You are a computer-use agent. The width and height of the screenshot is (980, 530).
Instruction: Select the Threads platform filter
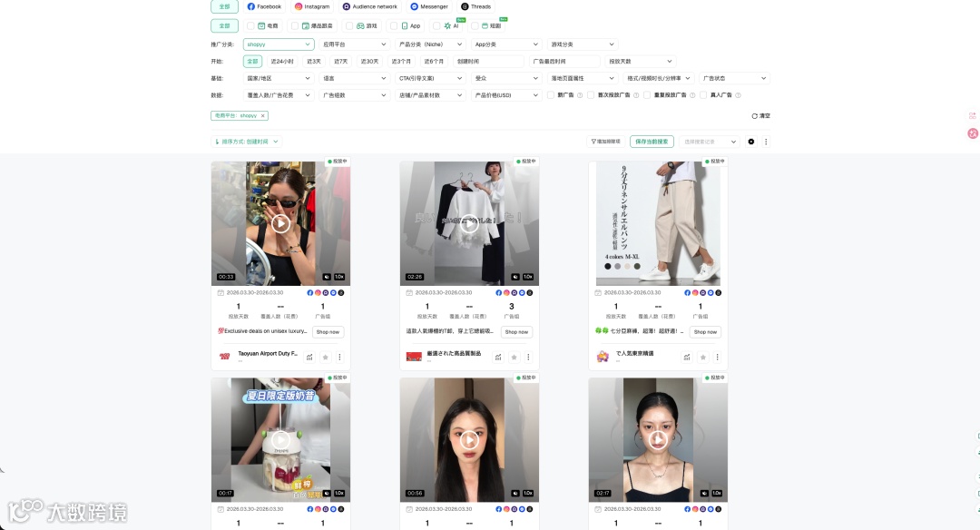point(476,6)
